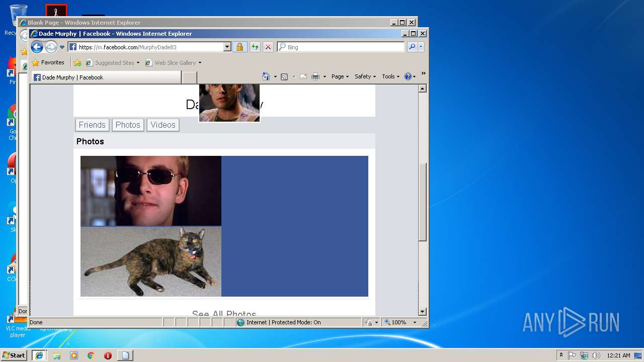This screenshot has width=644, height=362.
Task: Refresh the page with green arrows
Action: coord(255,47)
